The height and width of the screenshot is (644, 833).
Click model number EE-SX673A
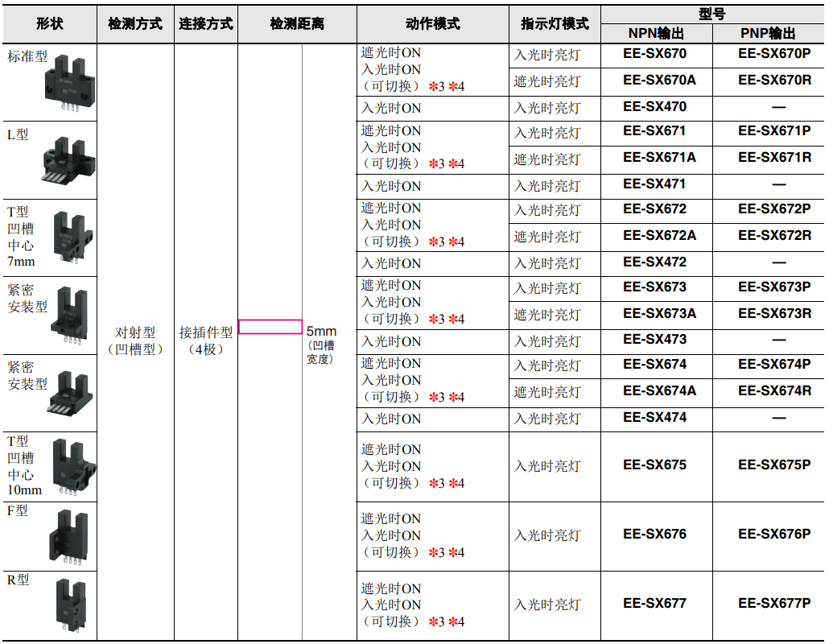coord(659,313)
